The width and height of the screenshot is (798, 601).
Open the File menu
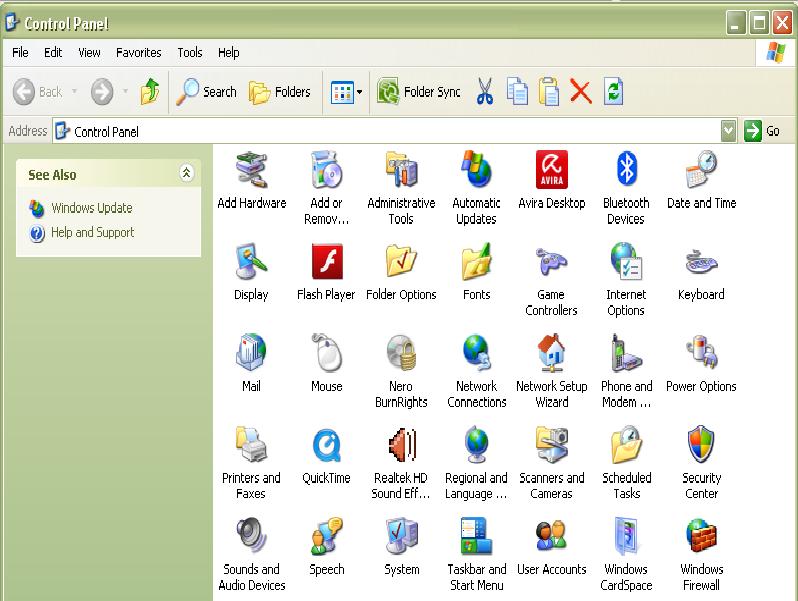(x=20, y=52)
